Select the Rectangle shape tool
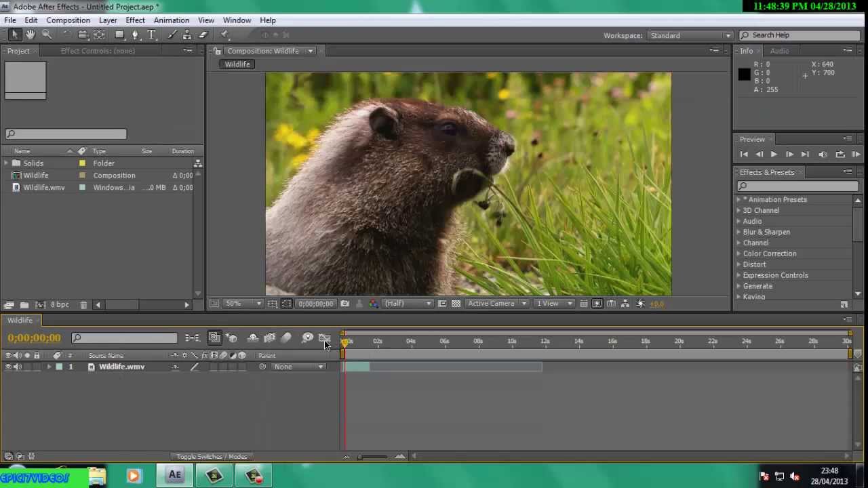868x488 pixels. 119,35
